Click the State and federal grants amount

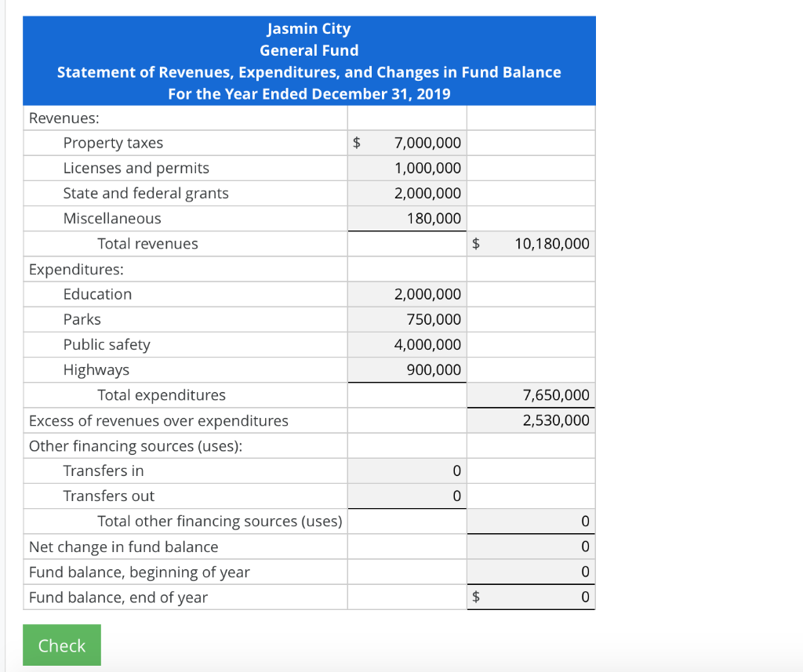(406, 193)
